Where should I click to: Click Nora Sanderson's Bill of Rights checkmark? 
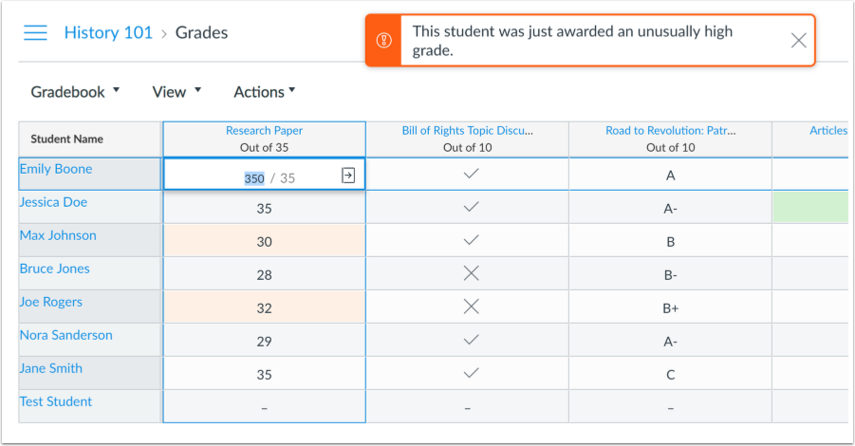click(471, 340)
